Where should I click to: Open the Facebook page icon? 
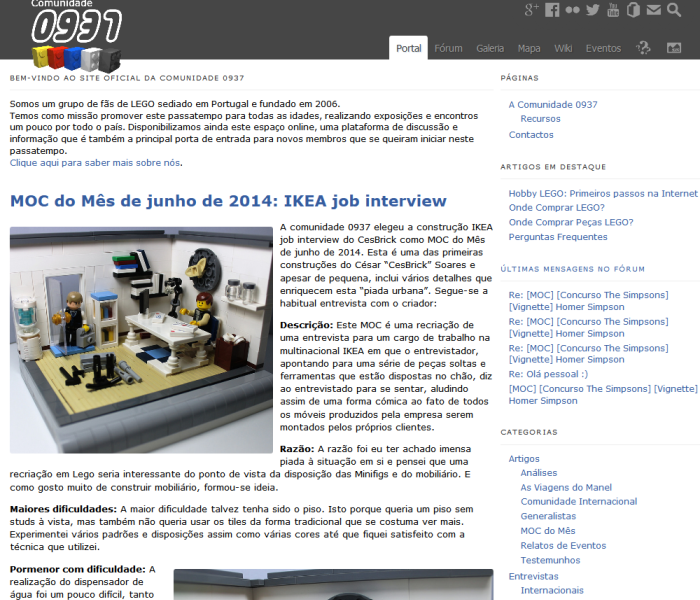click(x=552, y=10)
